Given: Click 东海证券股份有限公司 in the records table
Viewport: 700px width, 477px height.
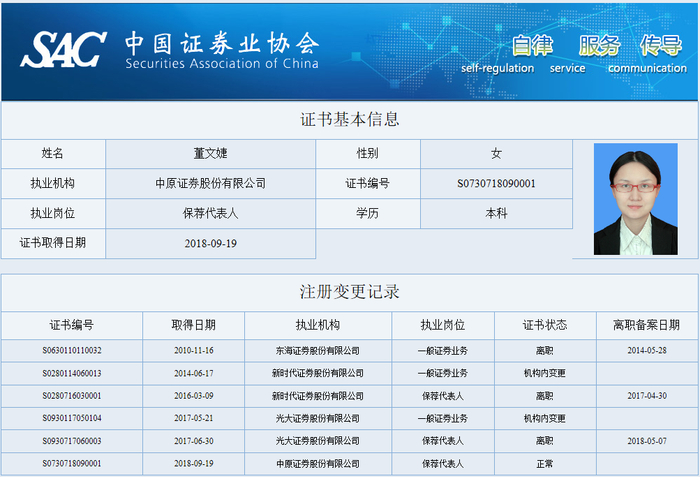Looking at the screenshot, I should pyautogui.click(x=317, y=351).
